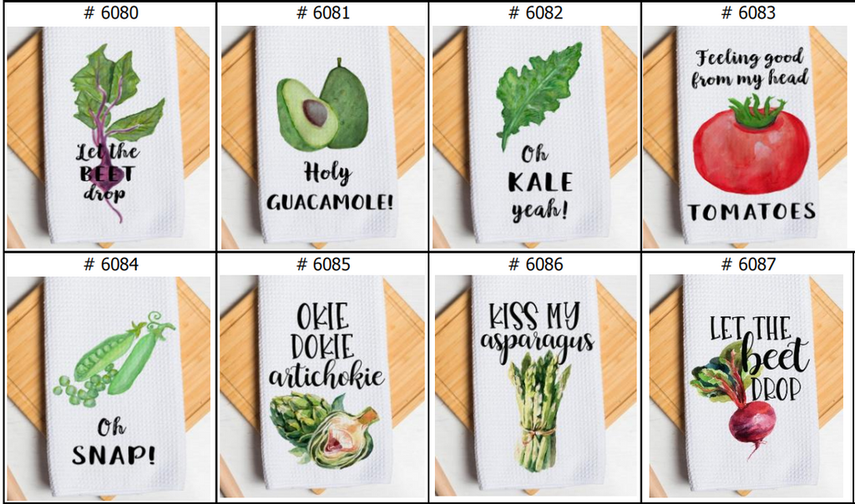The width and height of the screenshot is (855, 504).
Task: Click the green pea pods illustration
Action: [x=114, y=359]
